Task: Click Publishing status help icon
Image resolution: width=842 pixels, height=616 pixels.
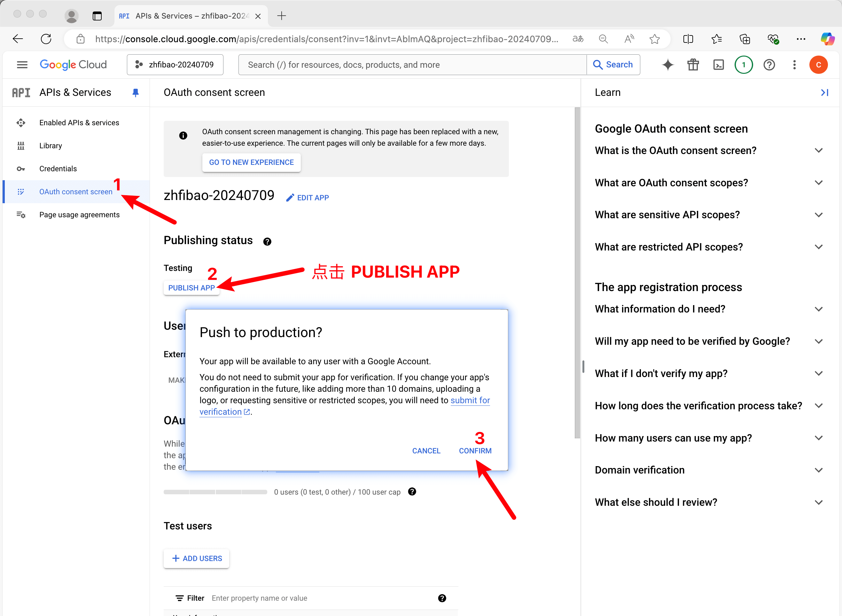Action: 267,242
